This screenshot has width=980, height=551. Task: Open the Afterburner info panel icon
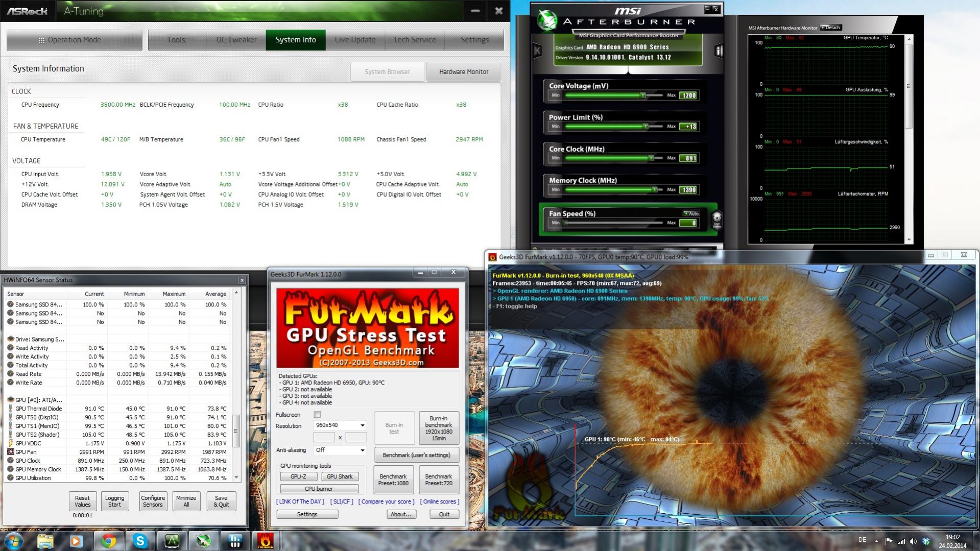719,51
